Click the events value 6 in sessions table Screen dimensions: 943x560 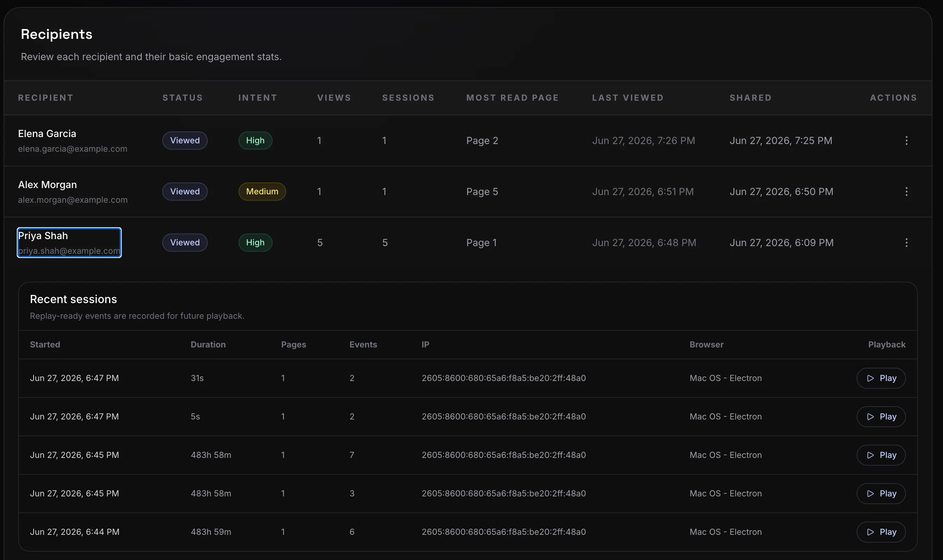(x=352, y=532)
